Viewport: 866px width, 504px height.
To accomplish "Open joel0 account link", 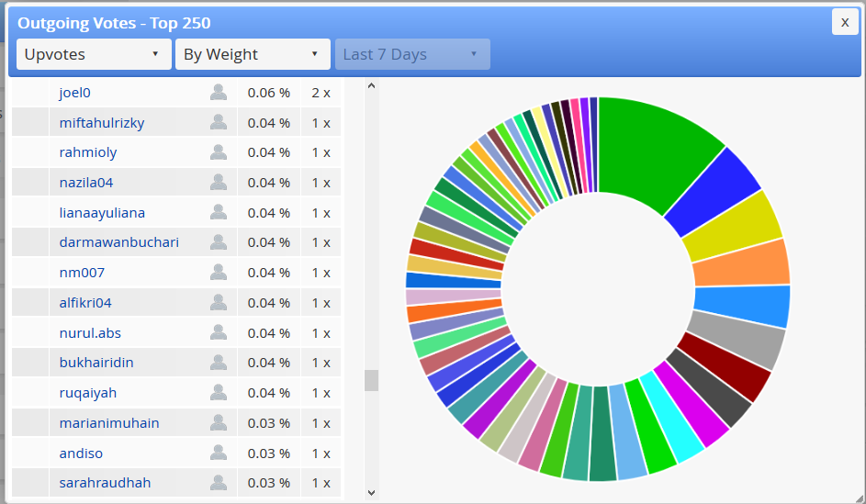I will 75,93.
